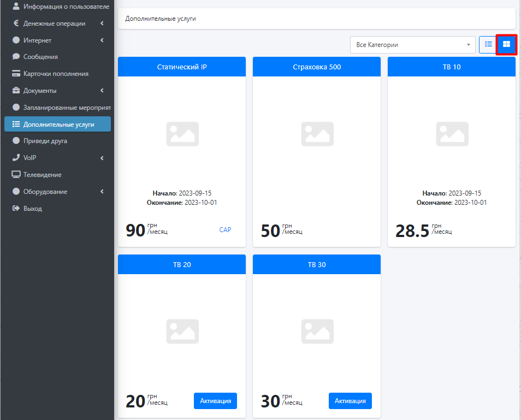
Task: Click the user profile icon in sidebar
Action: click(x=16, y=7)
